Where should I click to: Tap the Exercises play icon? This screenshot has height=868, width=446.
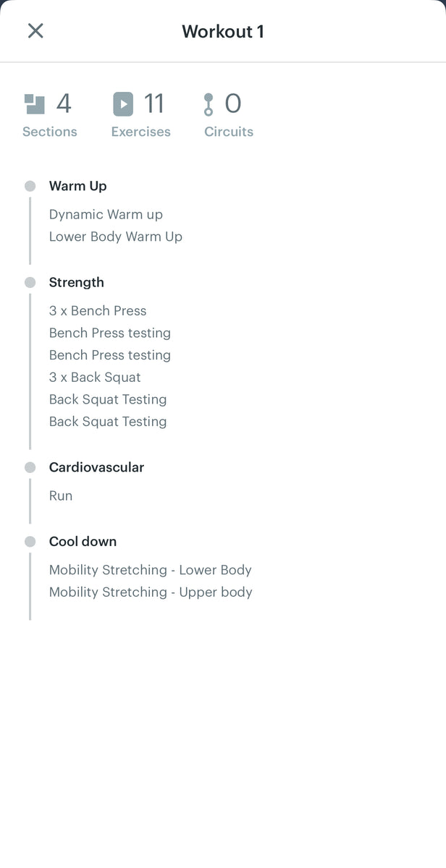point(123,104)
